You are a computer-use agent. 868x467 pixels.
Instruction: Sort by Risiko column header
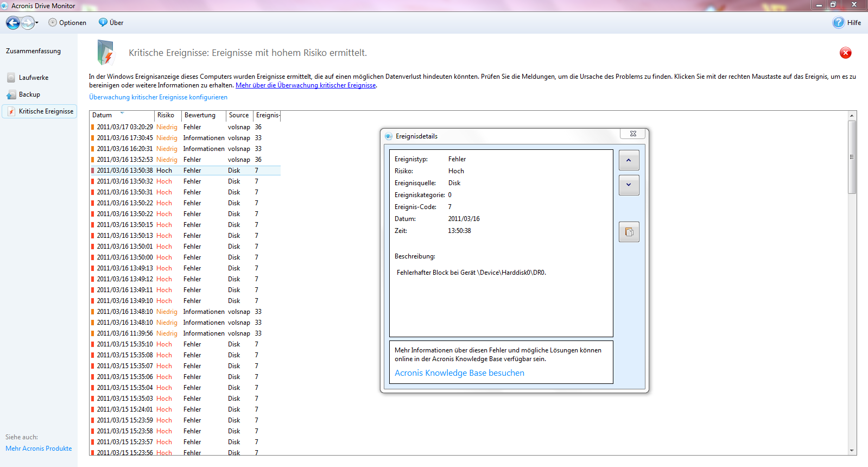(x=168, y=115)
